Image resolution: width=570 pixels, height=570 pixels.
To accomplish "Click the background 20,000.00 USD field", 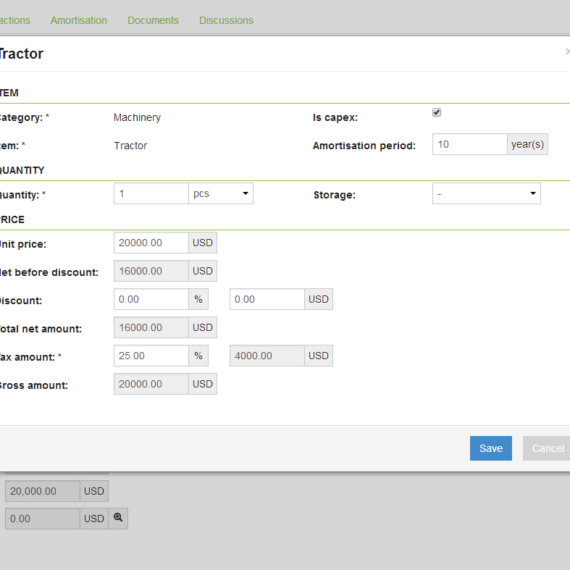I will pyautogui.click(x=43, y=491).
